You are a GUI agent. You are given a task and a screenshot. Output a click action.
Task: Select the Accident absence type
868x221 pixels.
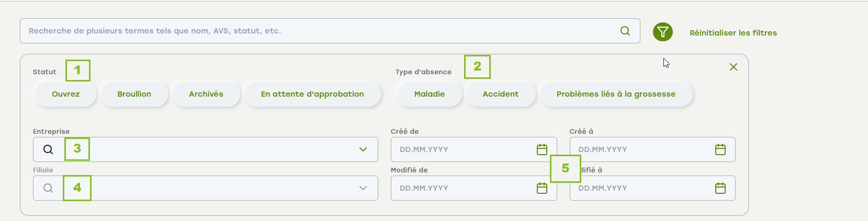coord(501,94)
